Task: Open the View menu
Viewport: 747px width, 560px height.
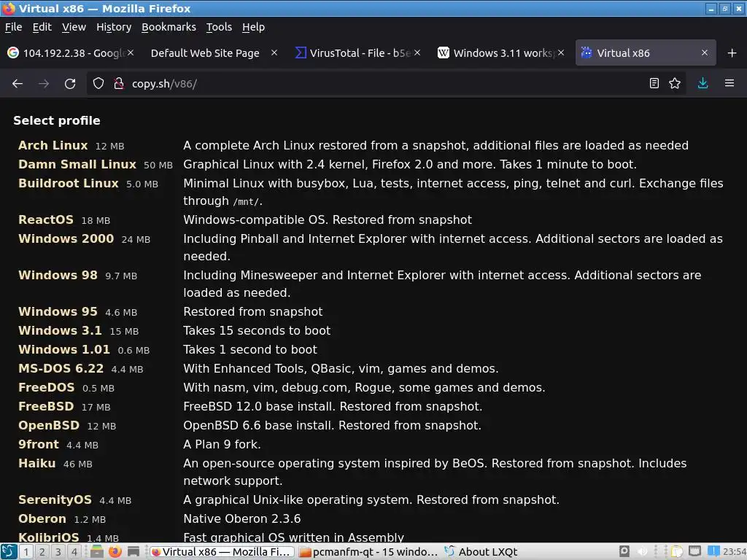Action: coord(74,27)
